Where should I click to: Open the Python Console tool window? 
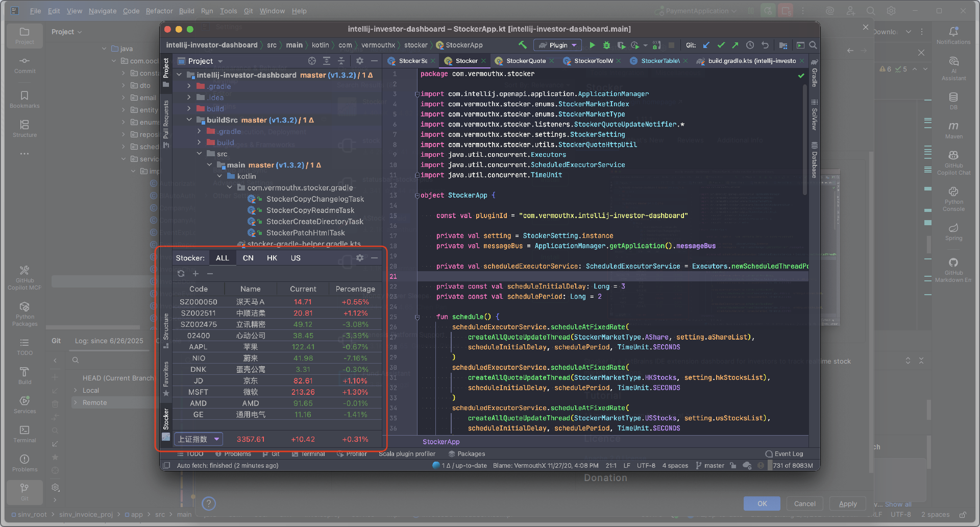953,199
